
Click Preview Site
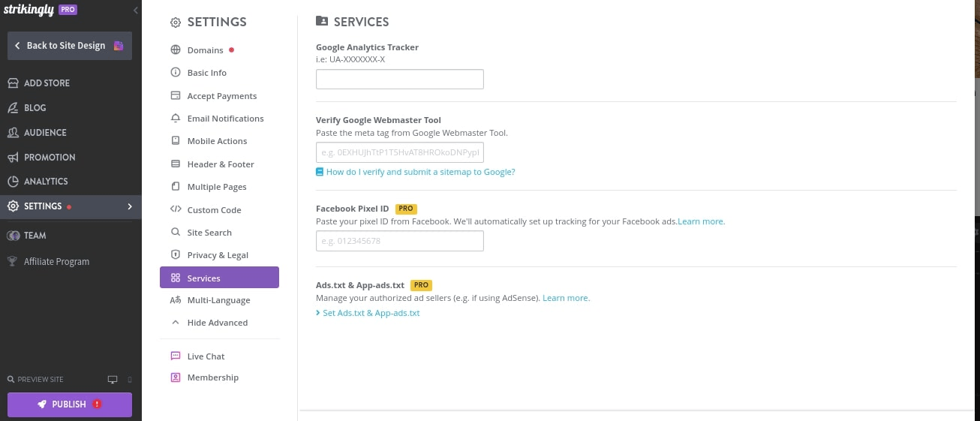tap(35, 380)
